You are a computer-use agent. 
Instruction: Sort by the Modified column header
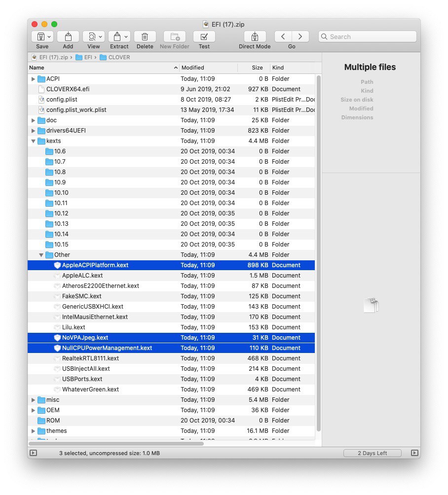209,68
